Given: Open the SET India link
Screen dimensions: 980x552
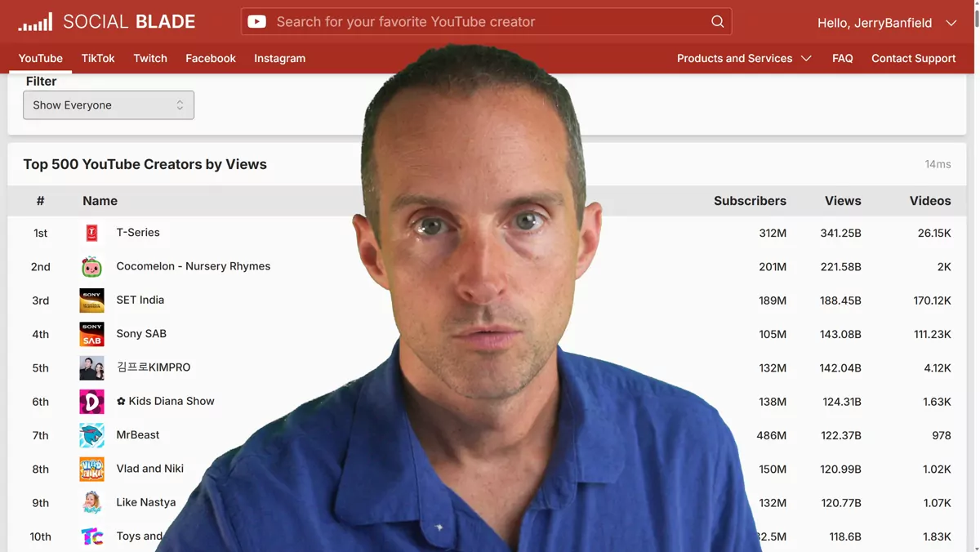Looking at the screenshot, I should click(140, 300).
